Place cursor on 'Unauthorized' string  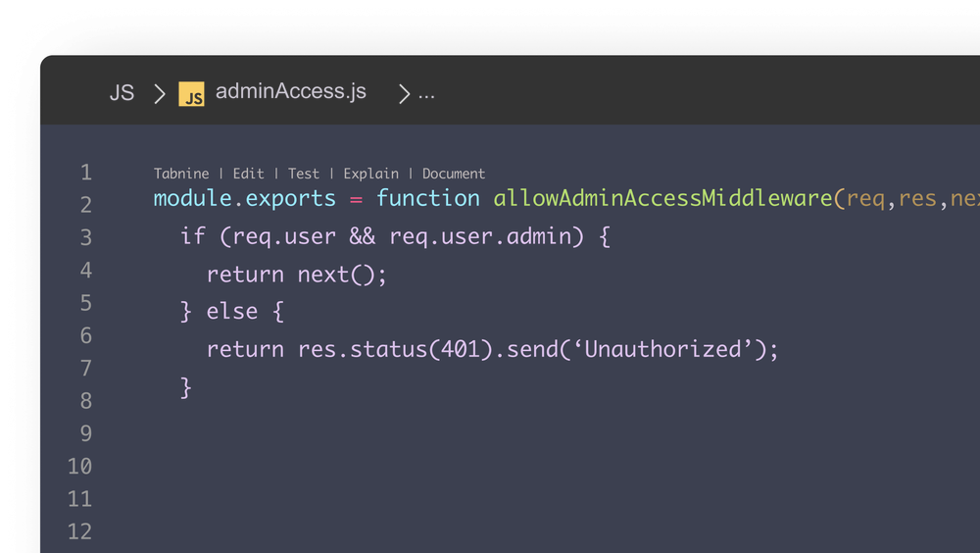point(662,348)
